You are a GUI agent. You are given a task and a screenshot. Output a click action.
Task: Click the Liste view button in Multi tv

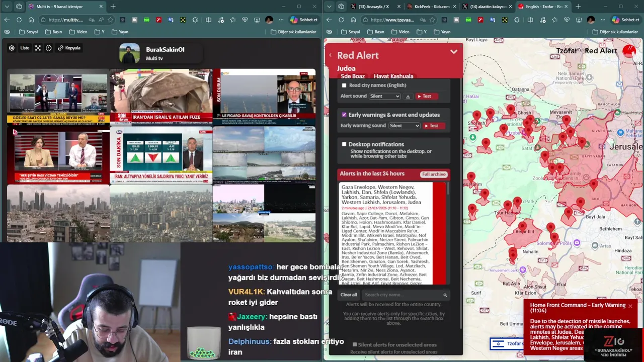(x=25, y=48)
